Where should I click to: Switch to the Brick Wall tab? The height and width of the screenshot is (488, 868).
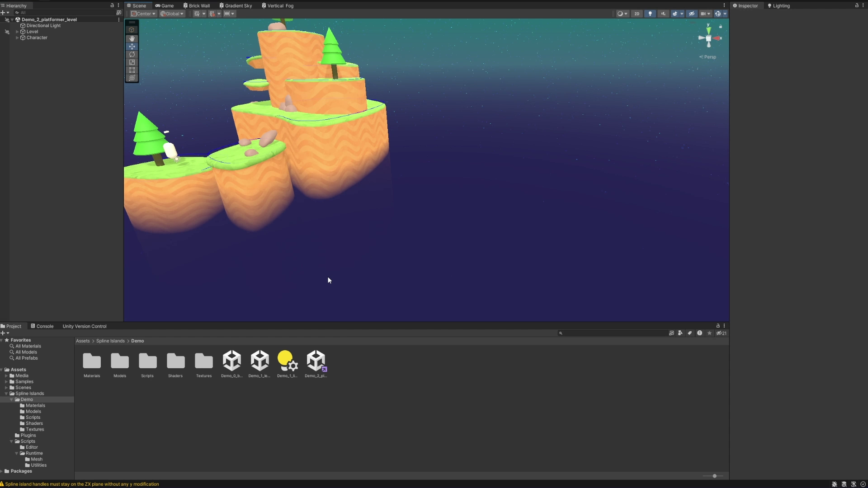197,5
